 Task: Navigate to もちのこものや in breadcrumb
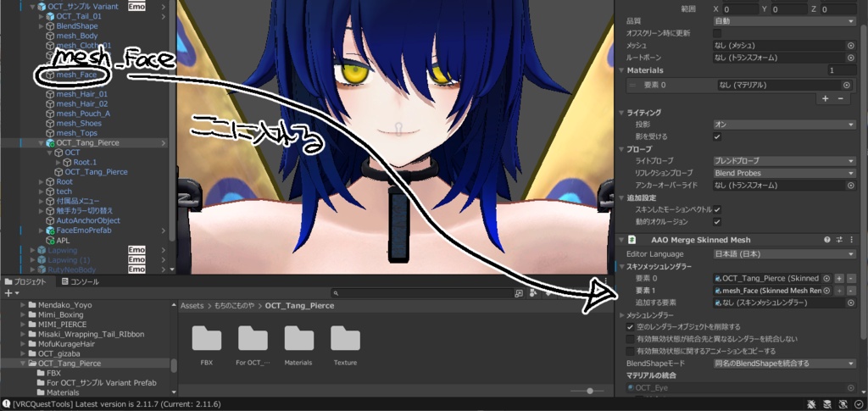pos(234,305)
